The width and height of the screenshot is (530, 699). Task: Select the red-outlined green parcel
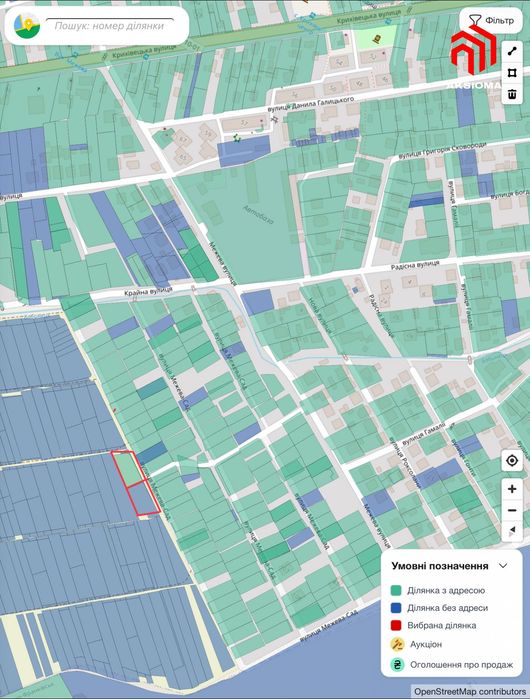[x=128, y=469]
